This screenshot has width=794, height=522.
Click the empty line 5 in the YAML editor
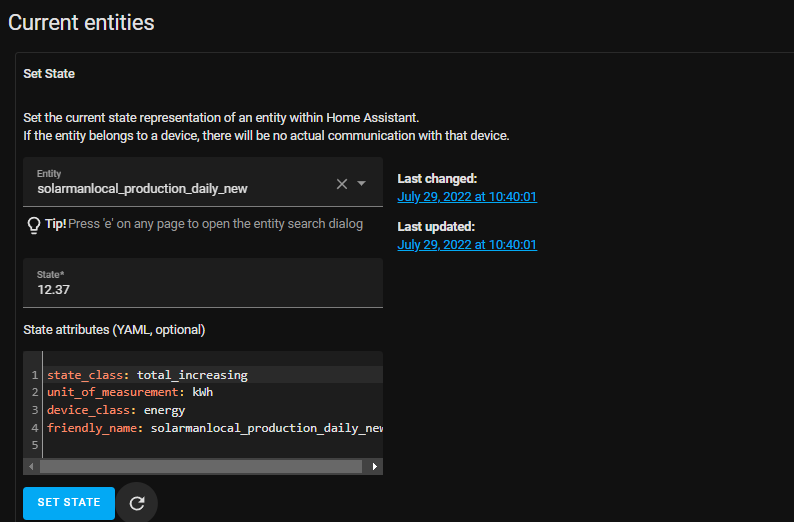click(200, 445)
